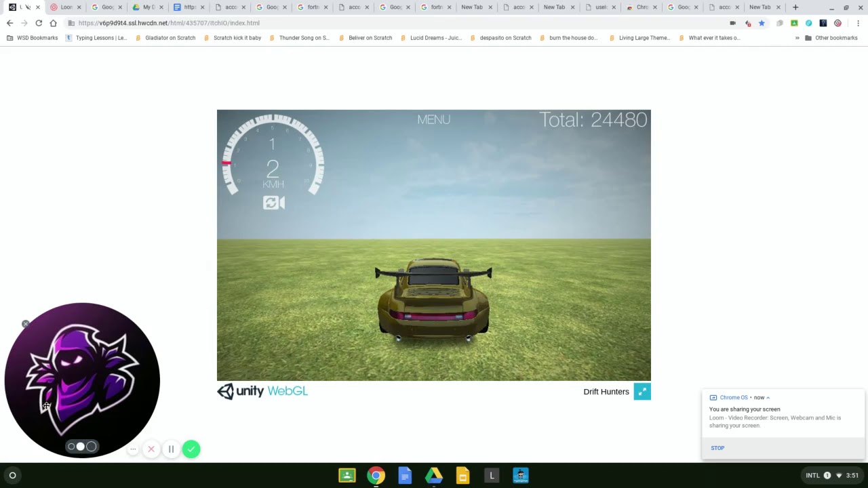The image size is (868, 488).
Task: Open a new tab with plus
Action: 795,7
